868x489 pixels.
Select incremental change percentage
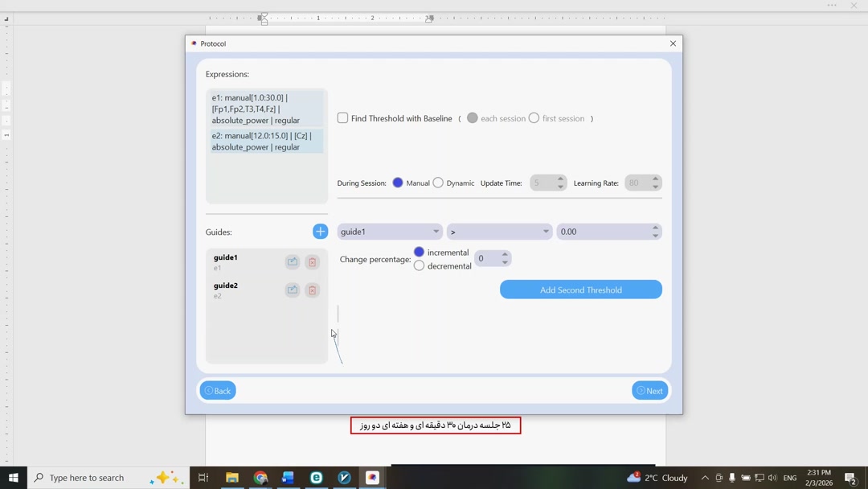click(419, 252)
